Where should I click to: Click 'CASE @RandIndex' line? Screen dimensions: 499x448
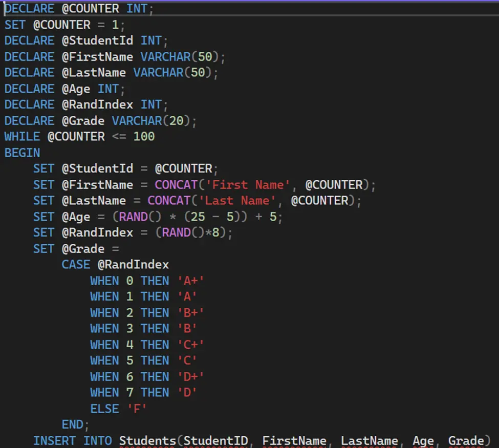tap(115, 265)
